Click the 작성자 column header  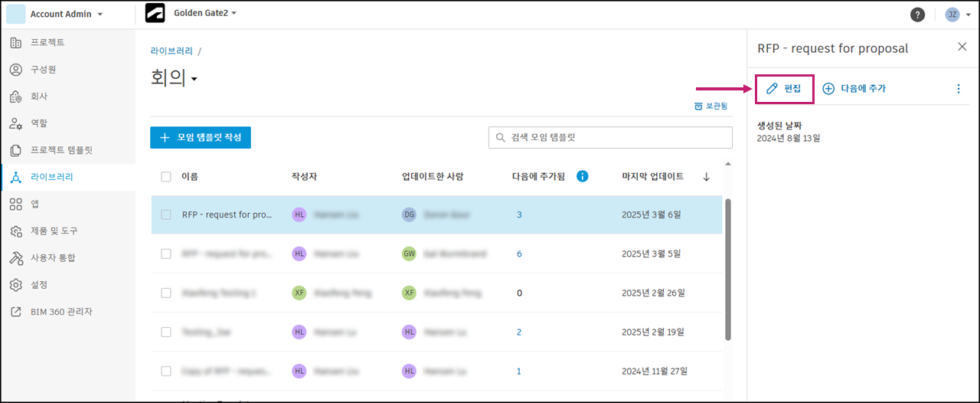pyautogui.click(x=304, y=177)
